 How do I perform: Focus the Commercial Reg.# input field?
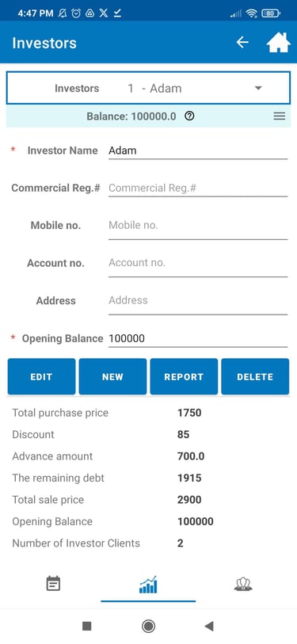[x=198, y=189]
